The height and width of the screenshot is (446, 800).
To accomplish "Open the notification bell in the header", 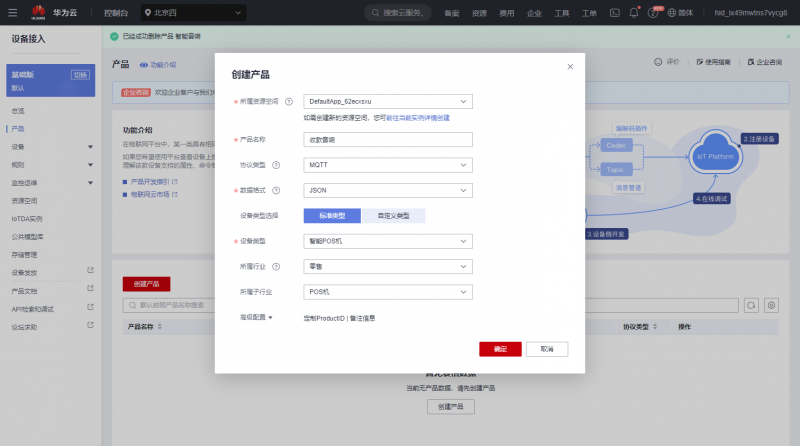I will (634, 13).
